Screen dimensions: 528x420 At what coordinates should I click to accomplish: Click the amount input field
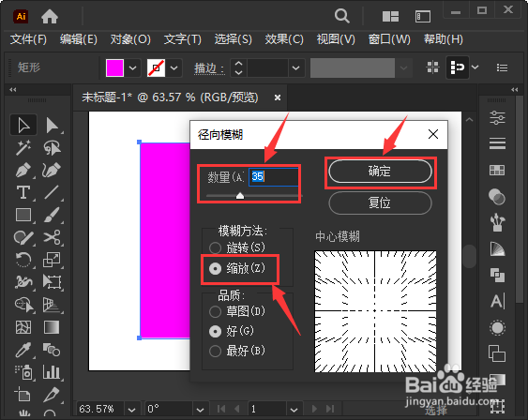click(x=274, y=176)
